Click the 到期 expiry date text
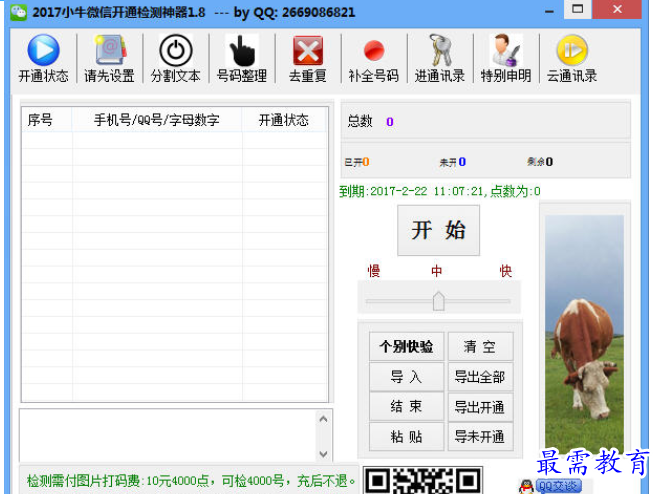658x494 pixels. [439, 191]
